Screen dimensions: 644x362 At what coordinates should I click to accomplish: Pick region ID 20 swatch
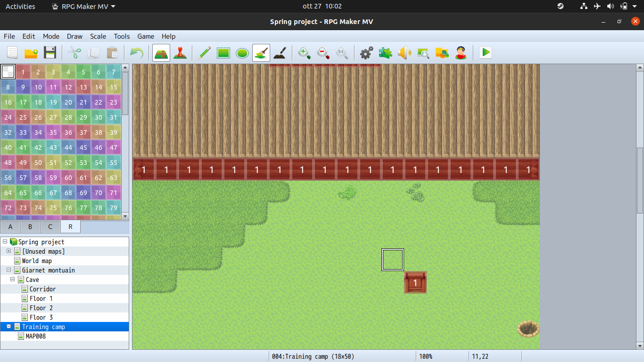coord(68,102)
